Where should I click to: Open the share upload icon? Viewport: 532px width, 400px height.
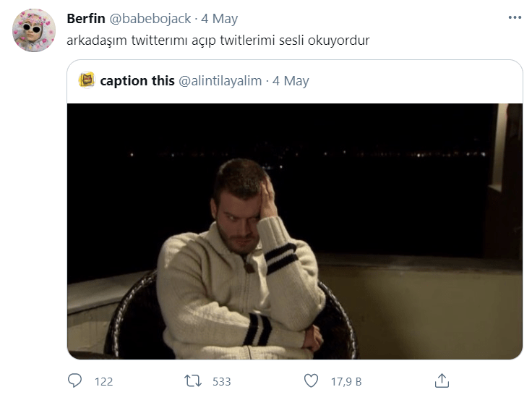pos(442,380)
